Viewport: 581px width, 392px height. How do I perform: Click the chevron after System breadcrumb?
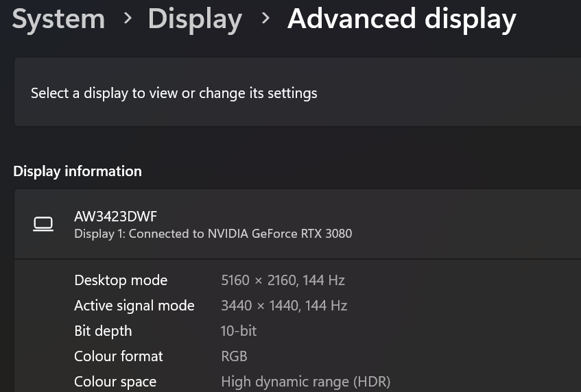click(x=128, y=19)
